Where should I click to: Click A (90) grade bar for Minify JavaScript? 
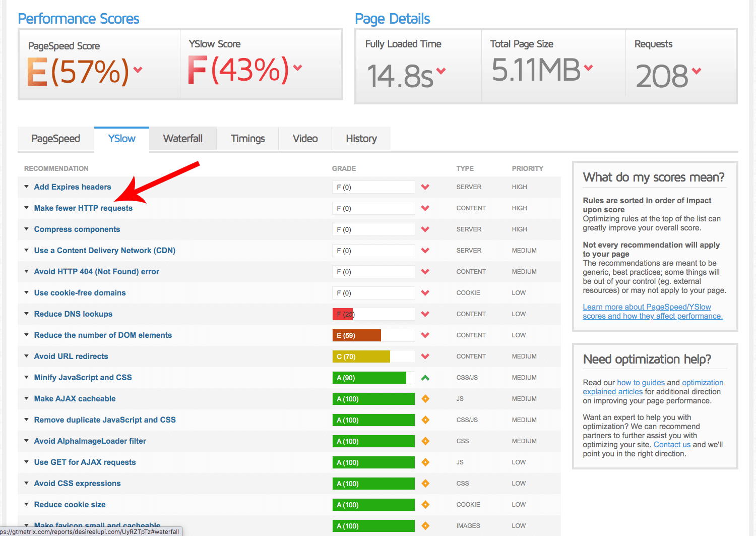click(373, 378)
